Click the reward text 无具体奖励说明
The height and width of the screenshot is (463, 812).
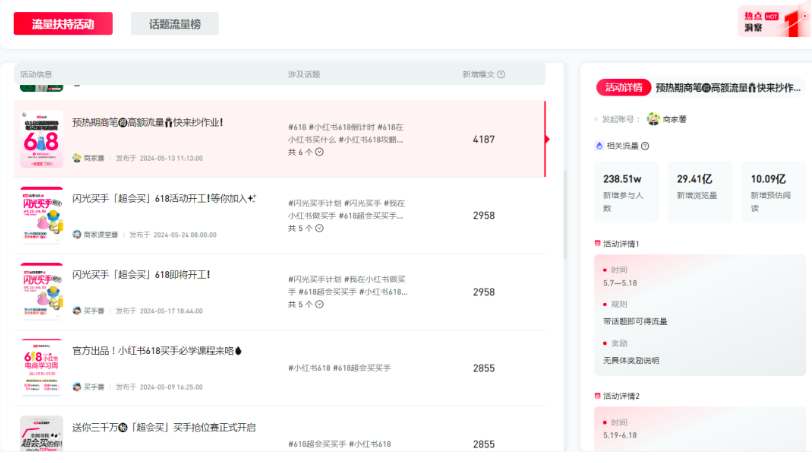(x=631, y=360)
